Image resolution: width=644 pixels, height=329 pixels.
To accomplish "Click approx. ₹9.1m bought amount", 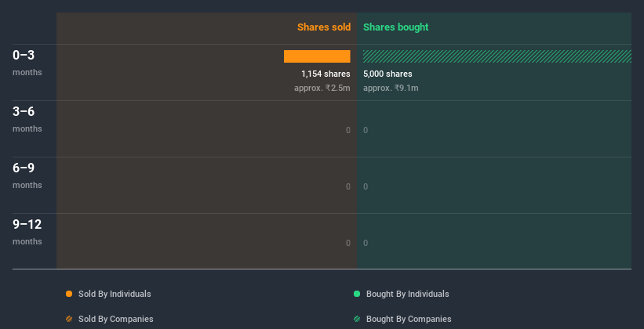I will click(391, 89).
